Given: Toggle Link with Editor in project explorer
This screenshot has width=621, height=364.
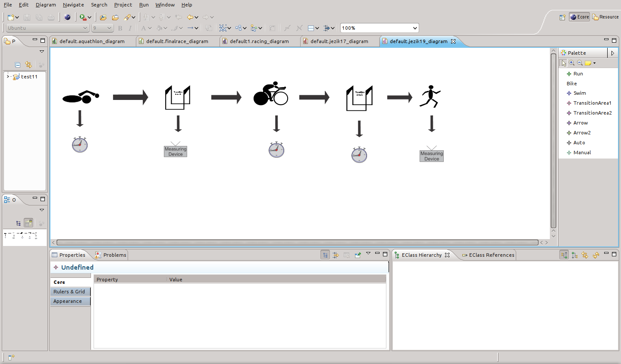Looking at the screenshot, I should pyautogui.click(x=28, y=65).
